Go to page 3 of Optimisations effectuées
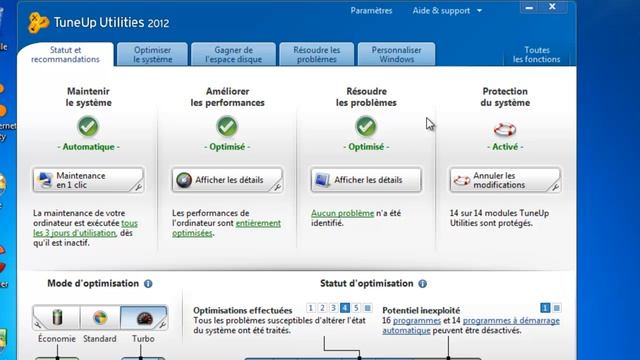Image resolution: width=640 pixels, height=360 pixels. click(x=333, y=308)
